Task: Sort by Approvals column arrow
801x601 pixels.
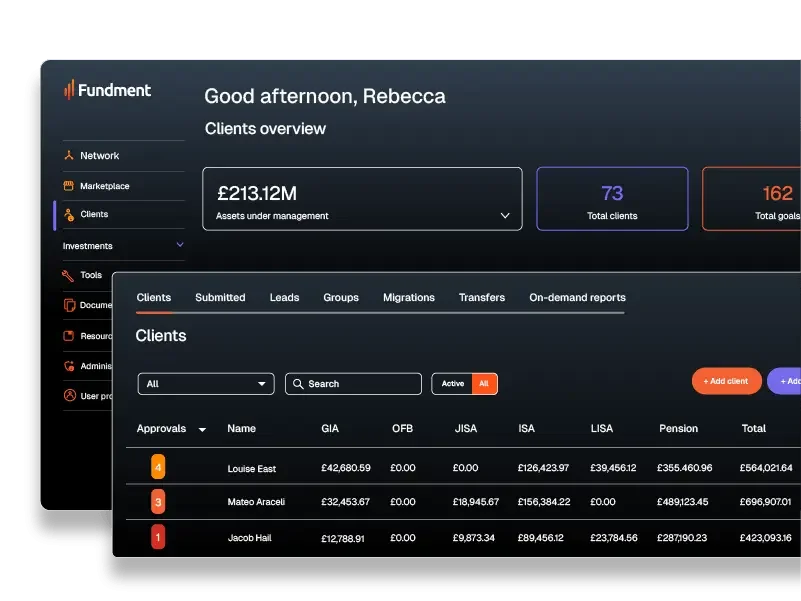Action: point(202,430)
